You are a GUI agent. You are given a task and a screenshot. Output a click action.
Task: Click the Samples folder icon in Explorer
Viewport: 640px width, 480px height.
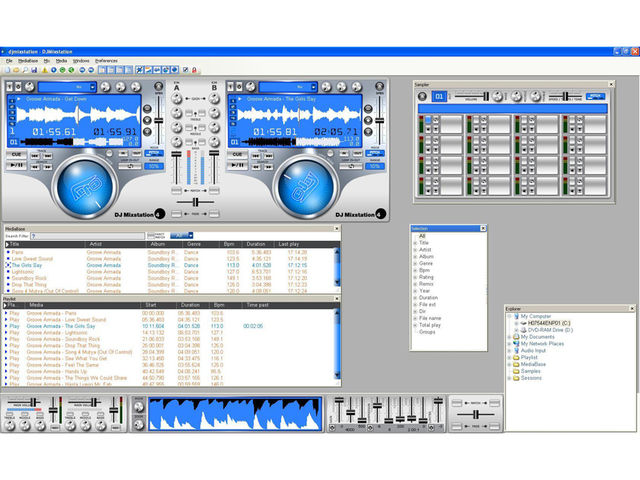[516, 371]
